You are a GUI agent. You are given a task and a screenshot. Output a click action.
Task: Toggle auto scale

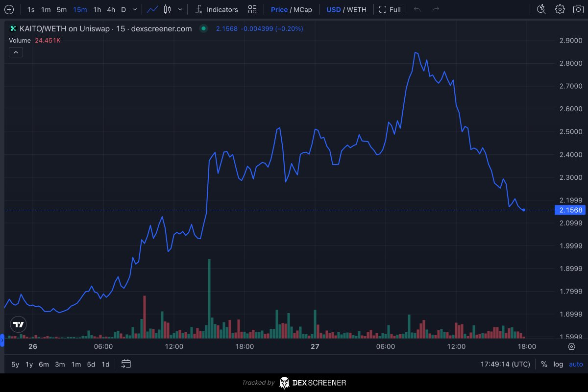[576, 364]
